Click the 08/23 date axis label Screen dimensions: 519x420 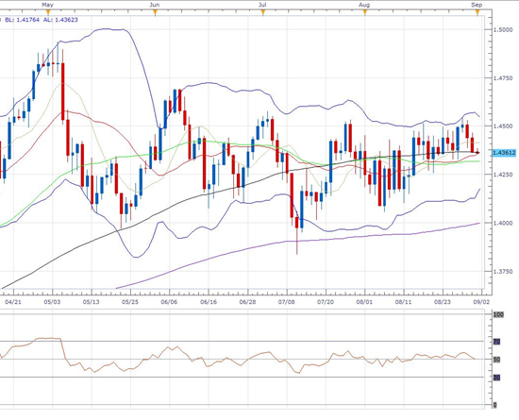443,302
